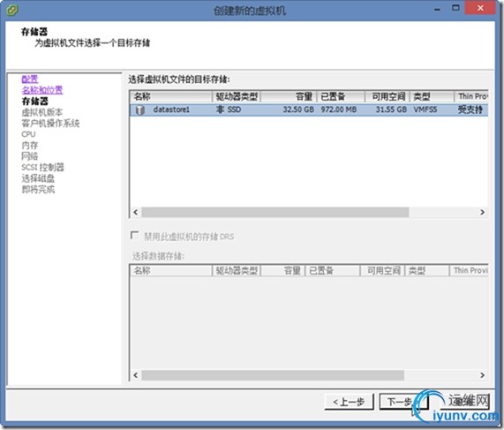Screen dimensions: 504x430
Task: Click 客户机操作系统 step in sidebar
Action: click(x=50, y=123)
